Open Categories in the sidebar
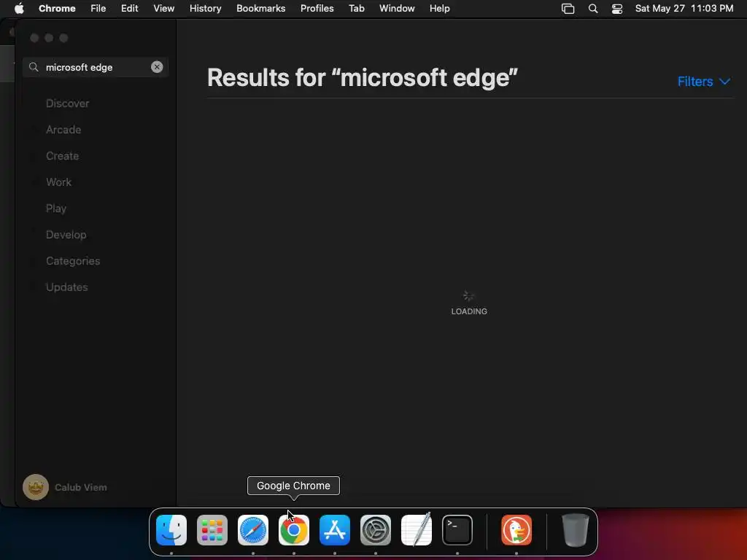The height and width of the screenshot is (560, 747). click(x=73, y=261)
